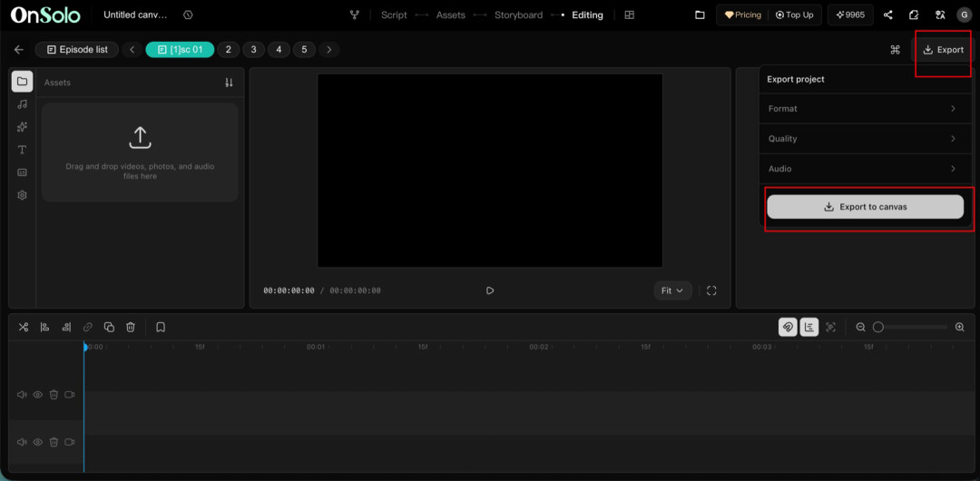Zoom in the timeline
The image size is (980, 481).
[x=960, y=327]
